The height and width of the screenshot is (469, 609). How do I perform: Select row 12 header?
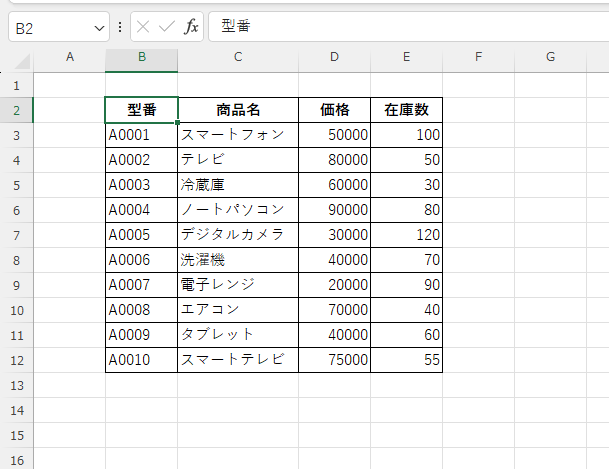coord(16,360)
